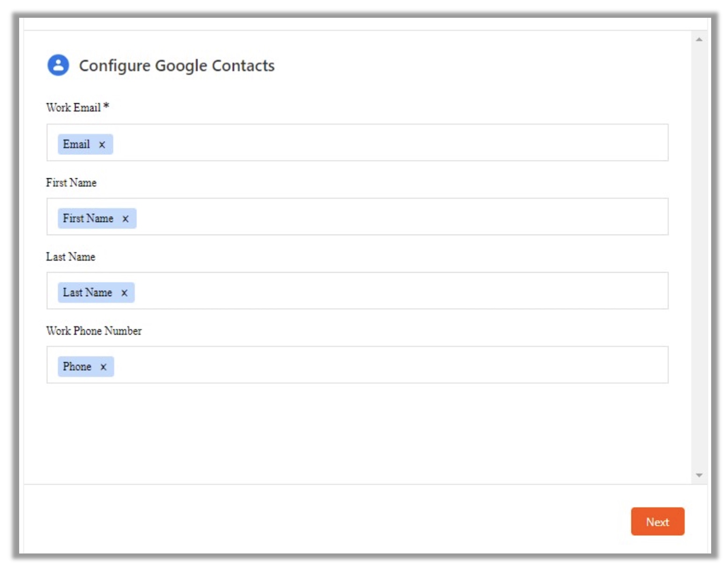728x568 pixels.
Task: Select the First Name chip
Action: [x=89, y=218]
